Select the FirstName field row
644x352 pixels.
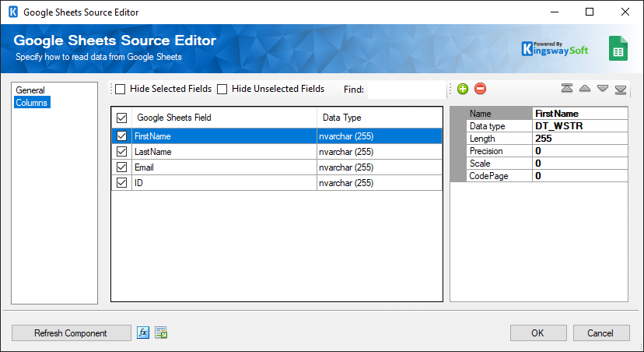[277, 136]
